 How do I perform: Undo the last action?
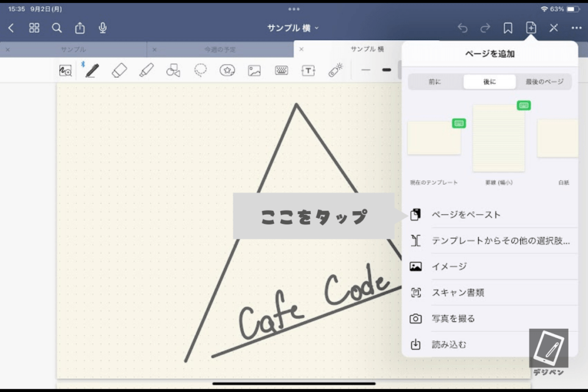tap(462, 28)
